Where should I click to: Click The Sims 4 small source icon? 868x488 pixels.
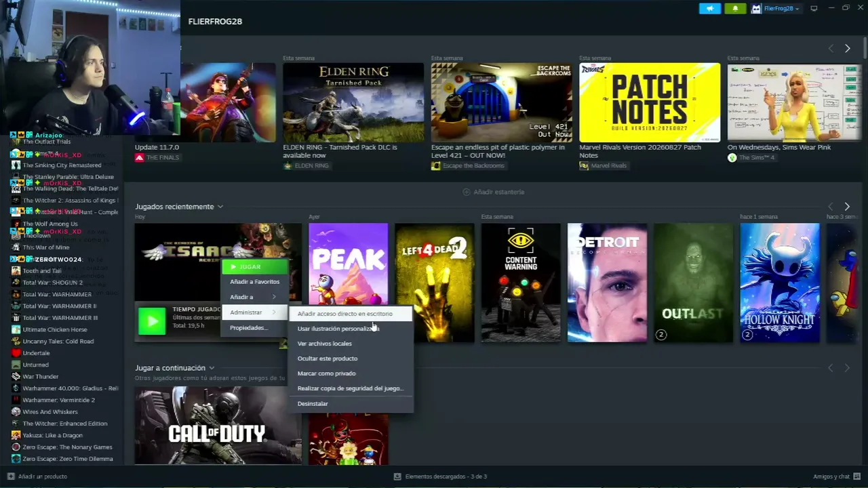(732, 158)
